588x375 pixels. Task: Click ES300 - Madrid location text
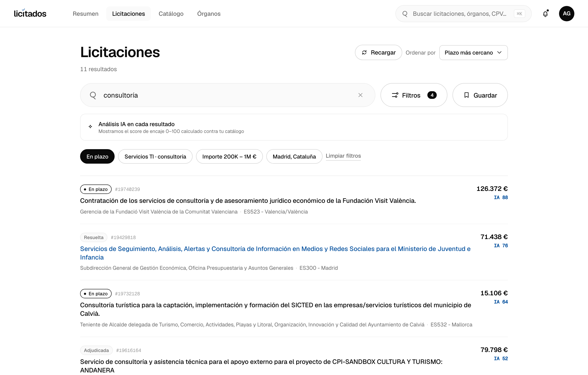319,268
